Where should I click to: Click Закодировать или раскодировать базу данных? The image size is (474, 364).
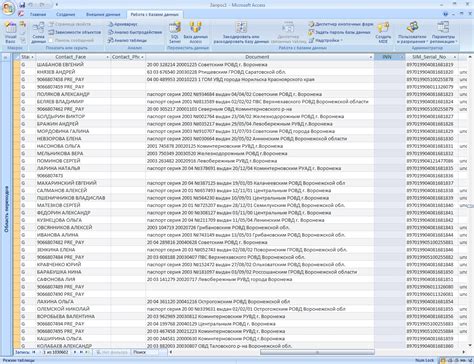coord(241,33)
